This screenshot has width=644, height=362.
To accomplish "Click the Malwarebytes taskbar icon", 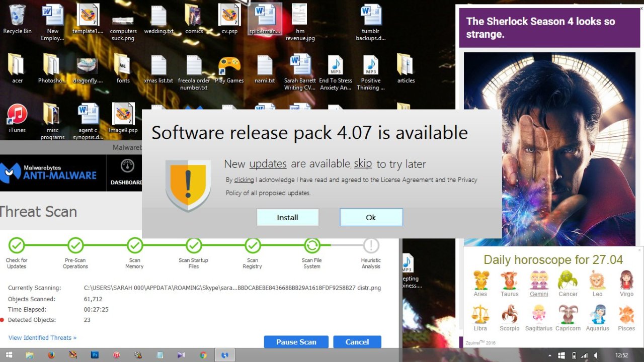I will pos(225,355).
